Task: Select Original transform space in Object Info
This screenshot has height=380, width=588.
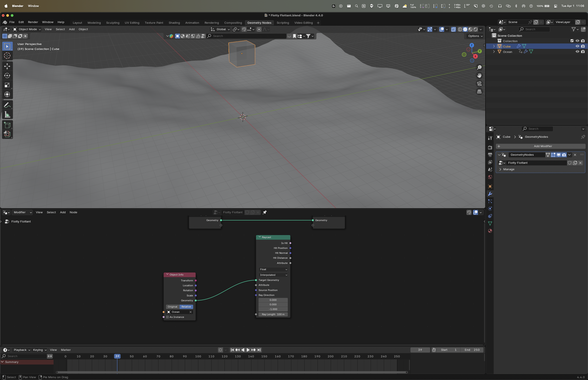Action: point(173,307)
